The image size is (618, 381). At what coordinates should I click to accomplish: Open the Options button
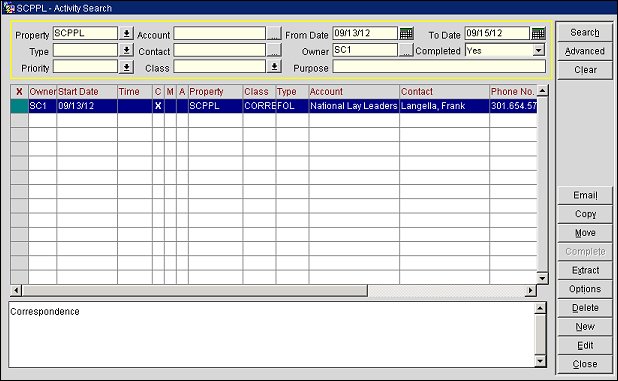click(x=585, y=289)
